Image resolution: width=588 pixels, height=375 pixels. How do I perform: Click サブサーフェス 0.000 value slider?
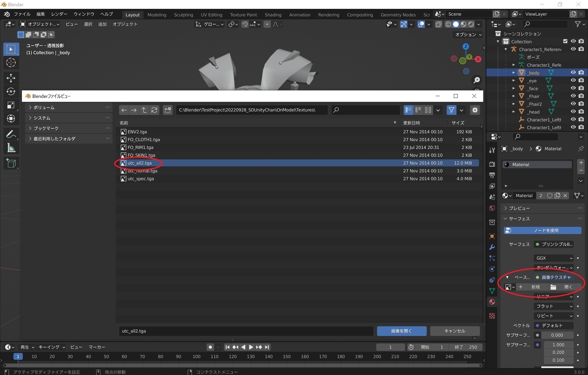click(x=557, y=335)
